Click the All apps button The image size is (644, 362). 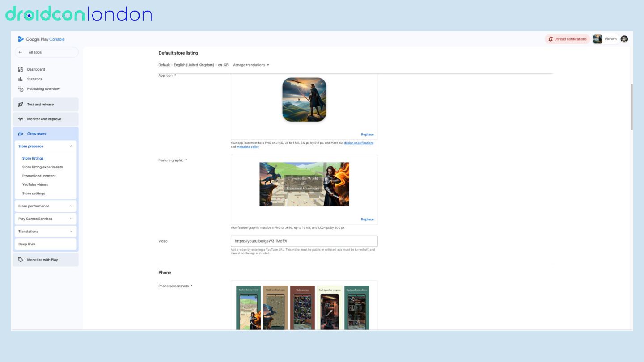click(x=47, y=52)
